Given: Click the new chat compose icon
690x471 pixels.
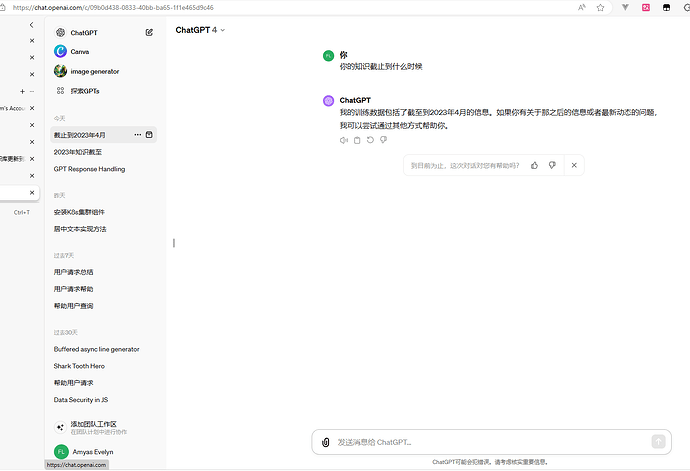Looking at the screenshot, I should click(x=149, y=32).
